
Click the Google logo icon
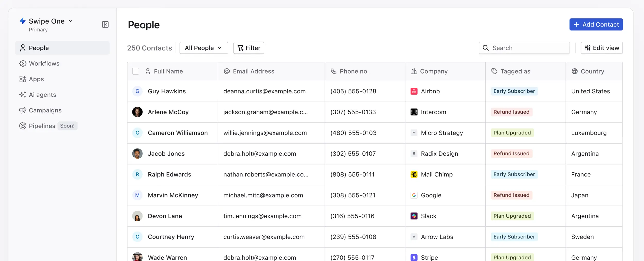click(414, 195)
